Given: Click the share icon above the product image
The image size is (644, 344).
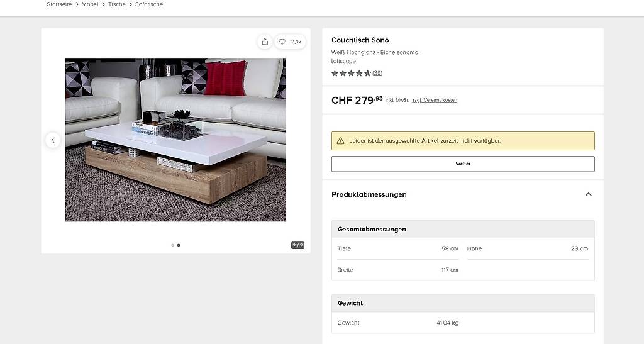Looking at the screenshot, I should 265,42.
